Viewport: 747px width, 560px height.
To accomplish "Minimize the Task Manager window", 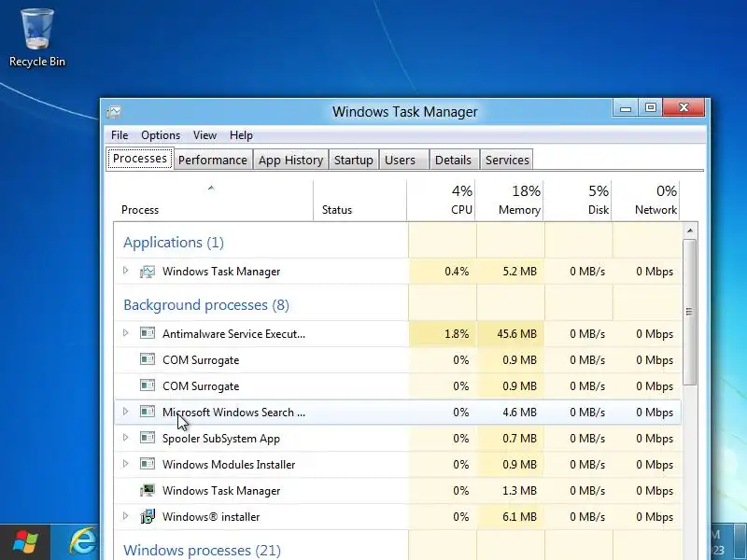I will (x=626, y=108).
